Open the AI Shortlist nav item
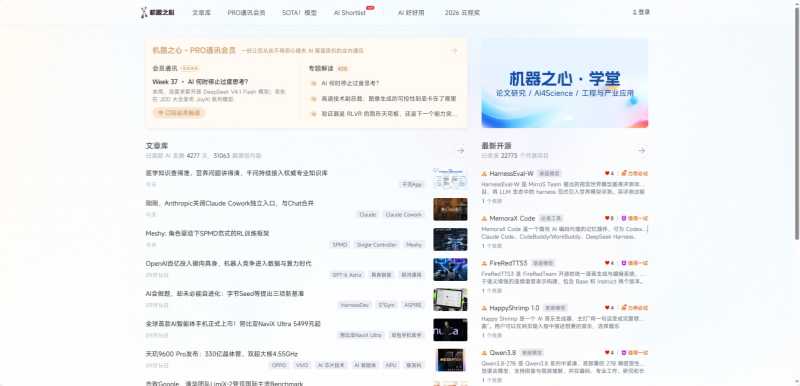 pos(350,13)
